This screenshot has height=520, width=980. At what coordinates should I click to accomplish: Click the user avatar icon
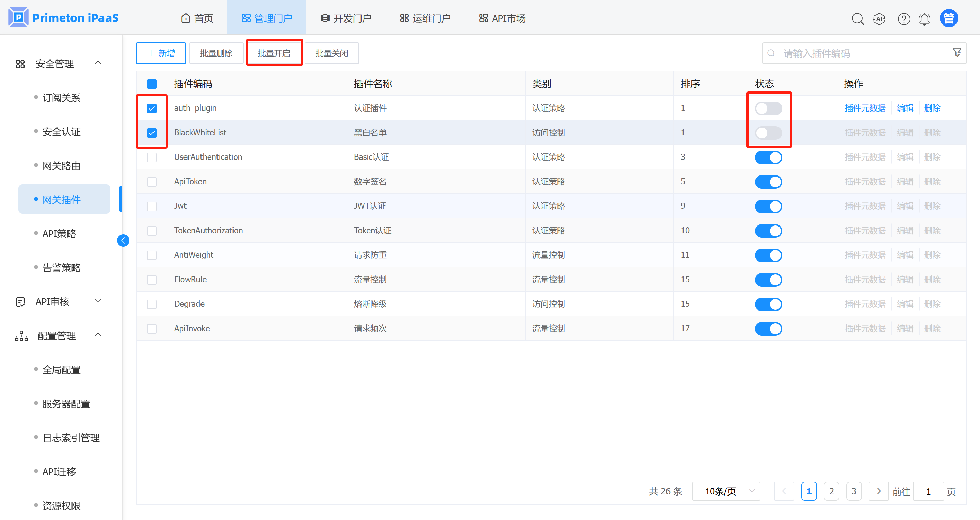[x=948, y=18]
